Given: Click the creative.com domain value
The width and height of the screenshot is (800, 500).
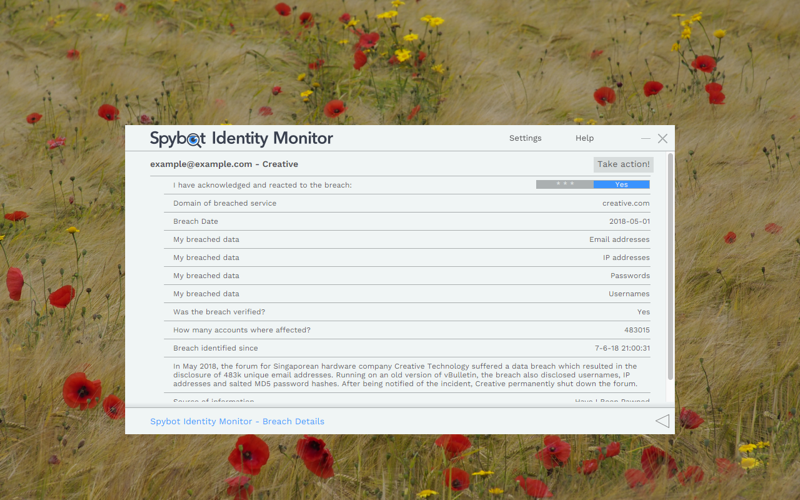Looking at the screenshot, I should click(x=626, y=203).
